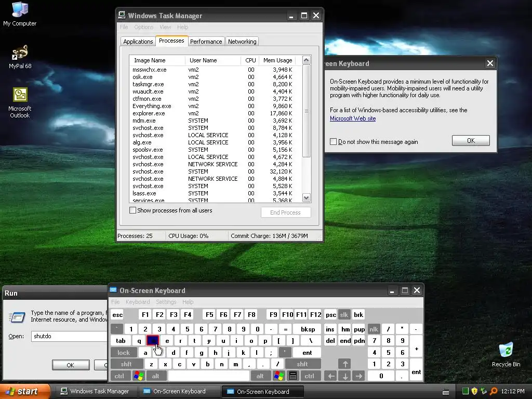Open Microsoft Outlook desktop icon

click(x=20, y=102)
